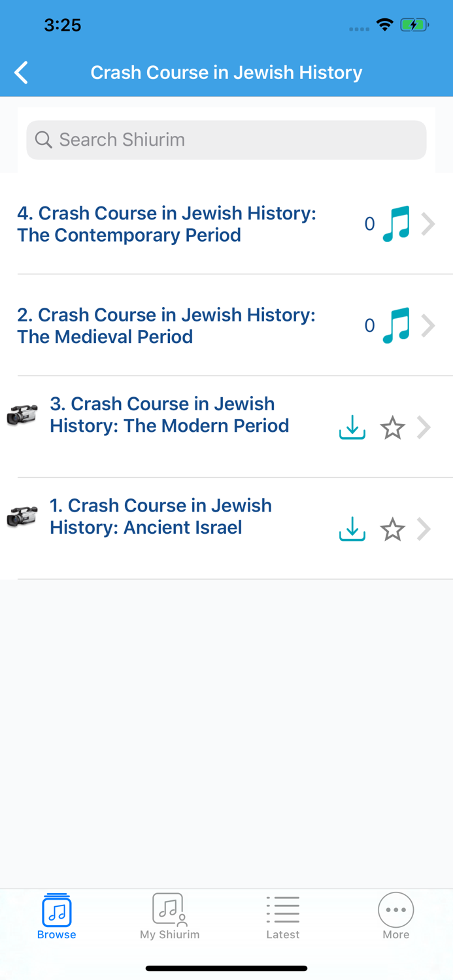Select the video camera icon for The Modern Period
Viewport: 453px width, 980px height.
coord(22,415)
